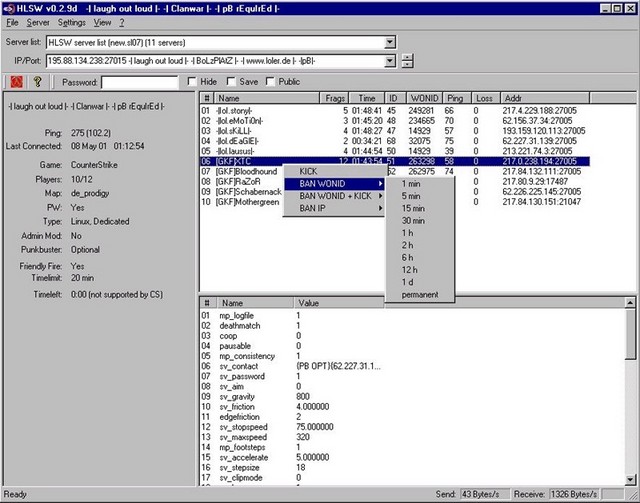This screenshot has width=640, height=503.
Task: Sort players by the Loss column header
Action: [x=486, y=98]
